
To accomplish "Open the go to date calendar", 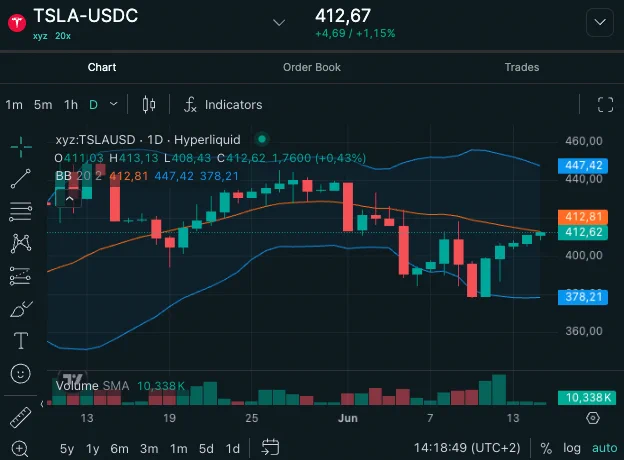I will coord(270,447).
